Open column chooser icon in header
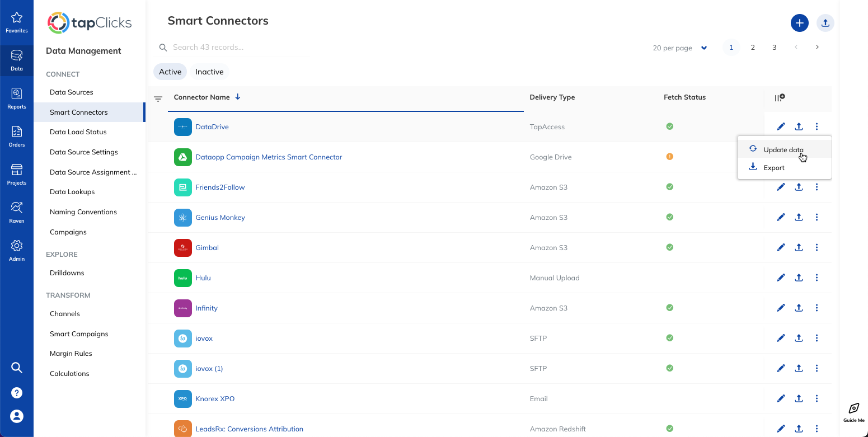 (780, 97)
